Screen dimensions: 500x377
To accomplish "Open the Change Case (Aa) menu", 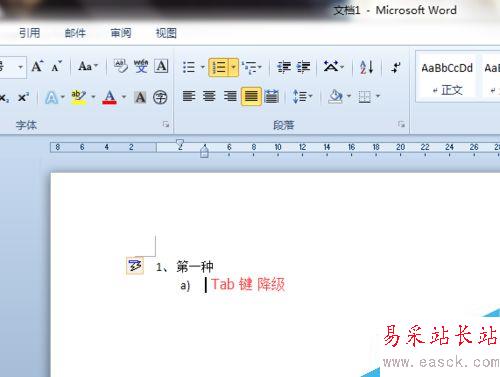I will (x=88, y=66).
